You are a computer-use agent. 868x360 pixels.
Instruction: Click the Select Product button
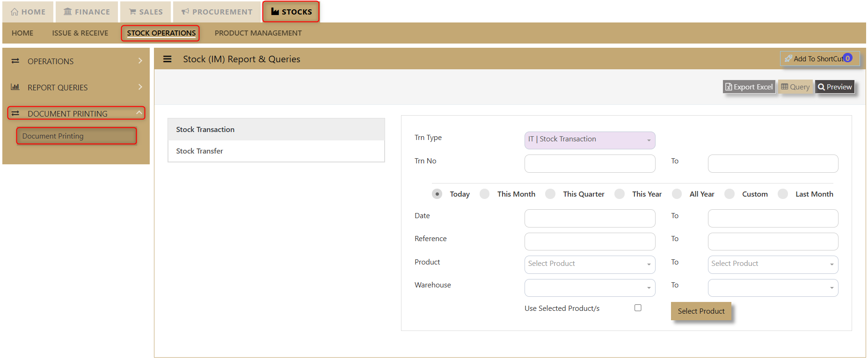[x=701, y=311]
